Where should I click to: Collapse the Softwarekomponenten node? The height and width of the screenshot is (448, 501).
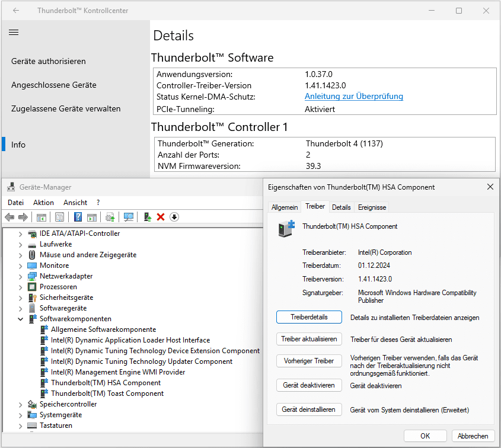pos(20,319)
